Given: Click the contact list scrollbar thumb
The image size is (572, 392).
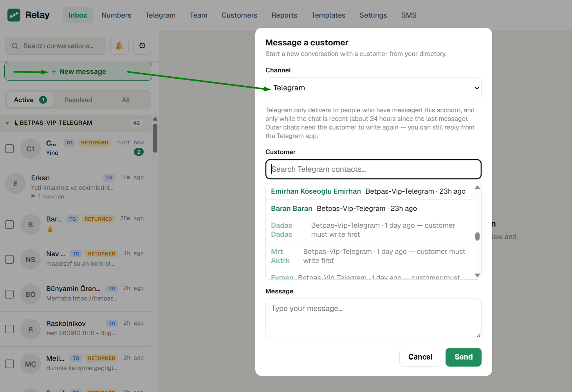Looking at the screenshot, I should [477, 237].
